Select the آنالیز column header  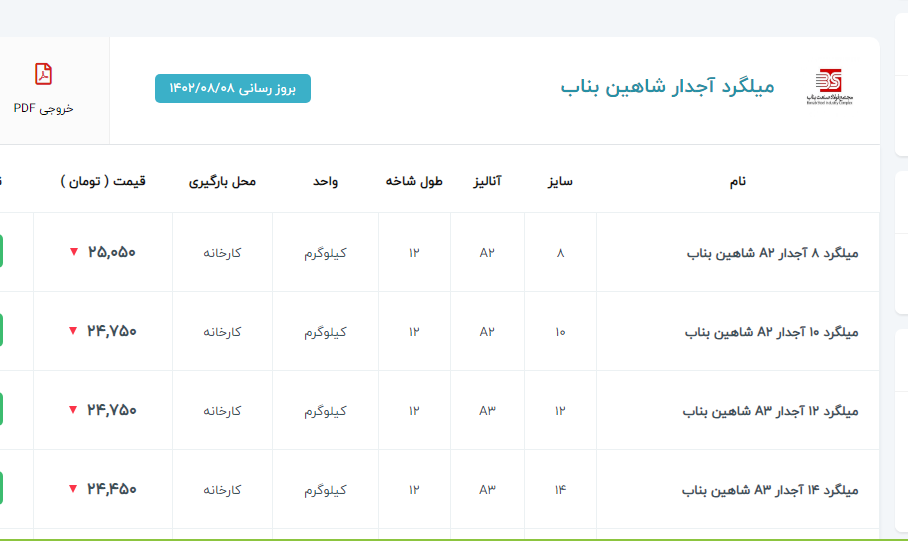487,181
